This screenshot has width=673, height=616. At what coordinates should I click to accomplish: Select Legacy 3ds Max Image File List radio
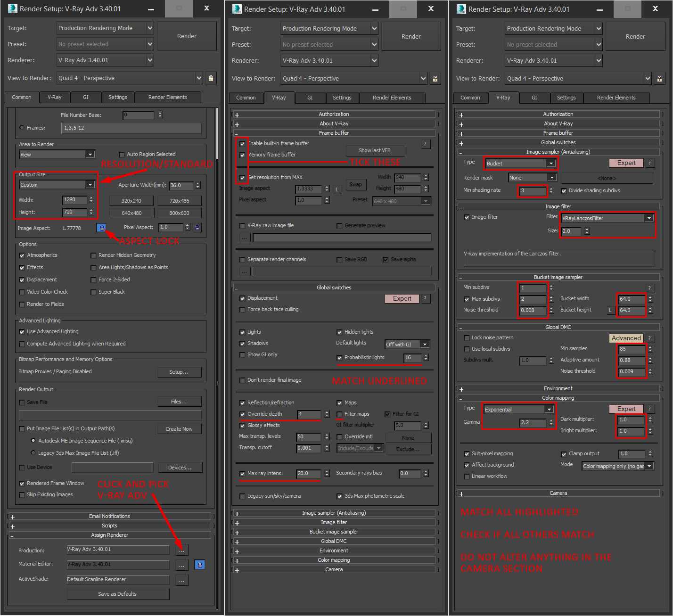(33, 453)
